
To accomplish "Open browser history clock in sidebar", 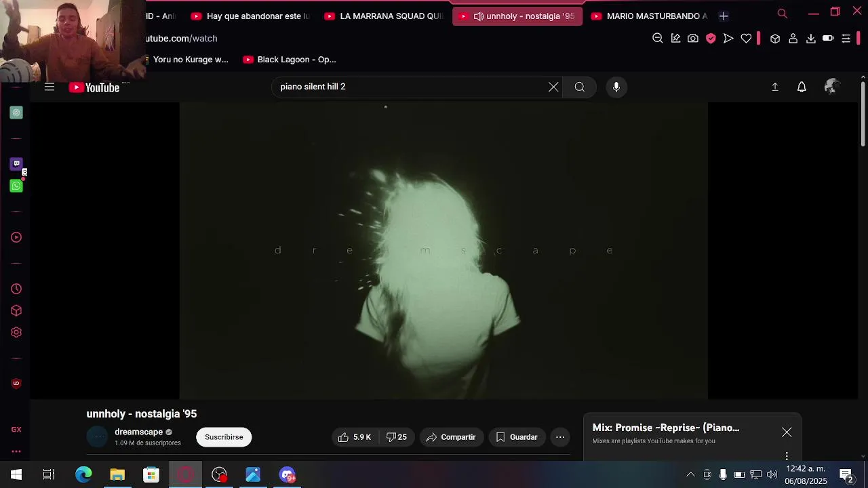I will pyautogui.click(x=16, y=289).
